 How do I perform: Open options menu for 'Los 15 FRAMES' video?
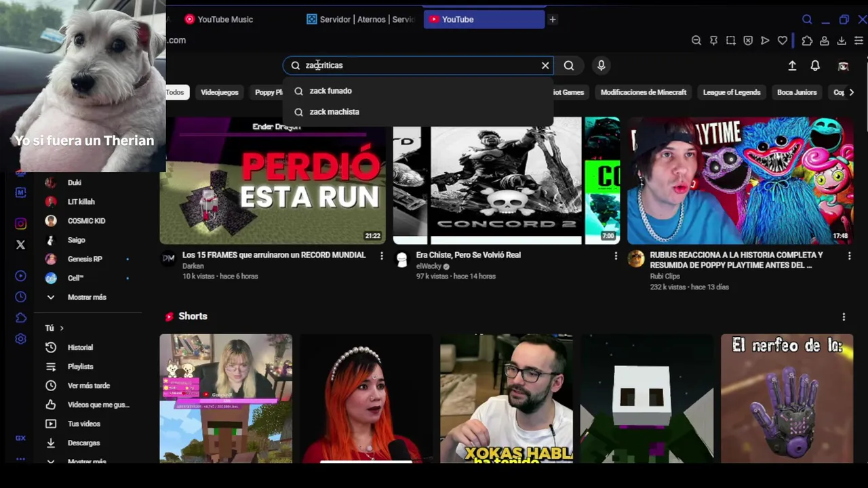coord(382,256)
